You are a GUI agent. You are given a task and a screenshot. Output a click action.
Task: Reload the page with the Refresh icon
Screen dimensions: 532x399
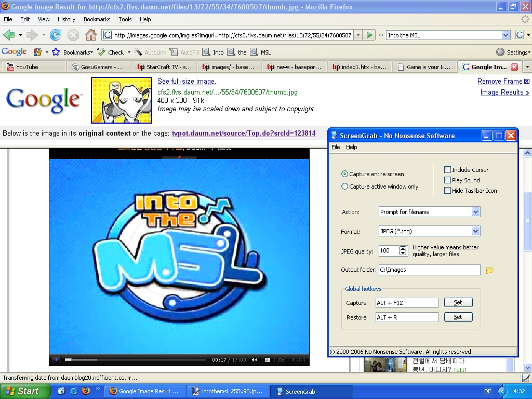pos(55,35)
